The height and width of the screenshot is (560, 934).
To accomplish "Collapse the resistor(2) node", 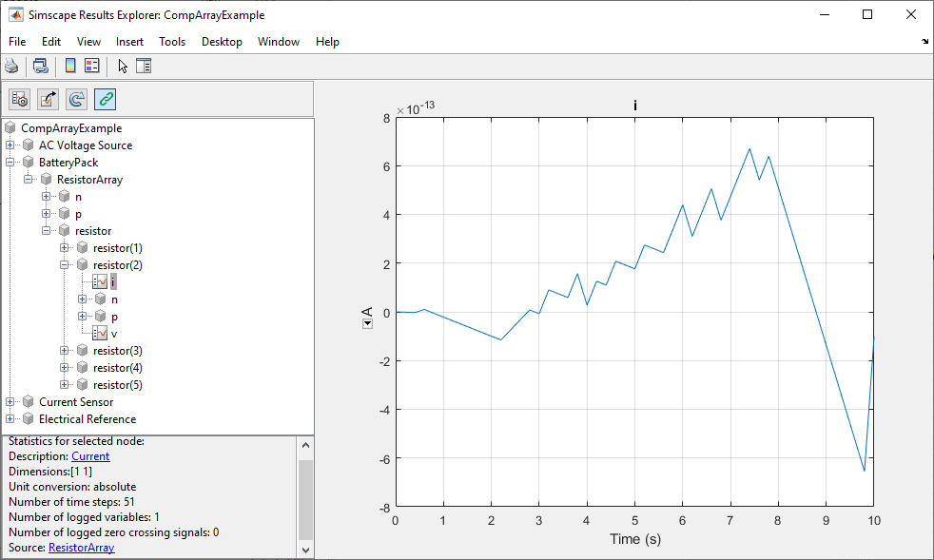I will click(65, 265).
